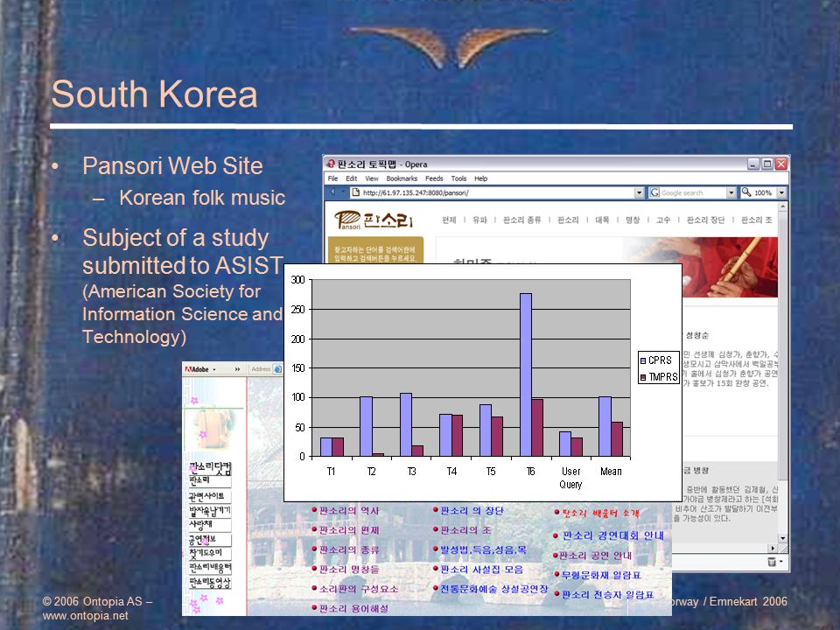Click the up arrow of Opera's vertical scrollbar

pos(782,206)
